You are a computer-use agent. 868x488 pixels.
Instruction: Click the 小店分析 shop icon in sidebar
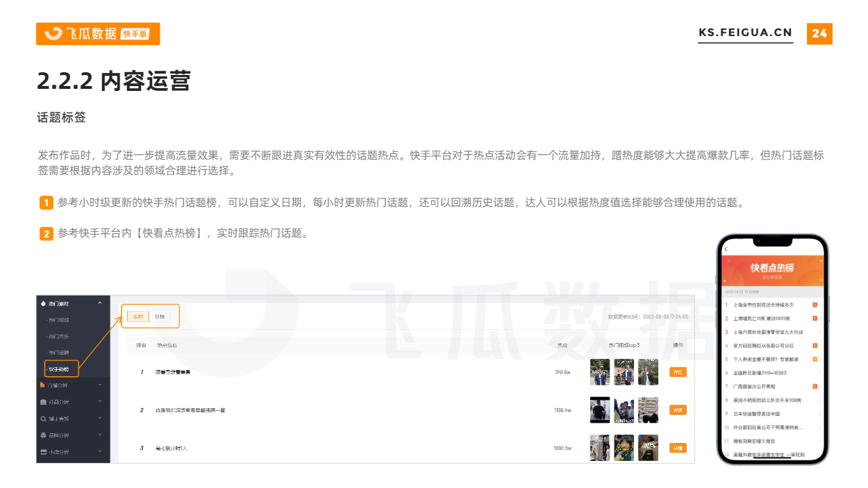tap(43, 452)
